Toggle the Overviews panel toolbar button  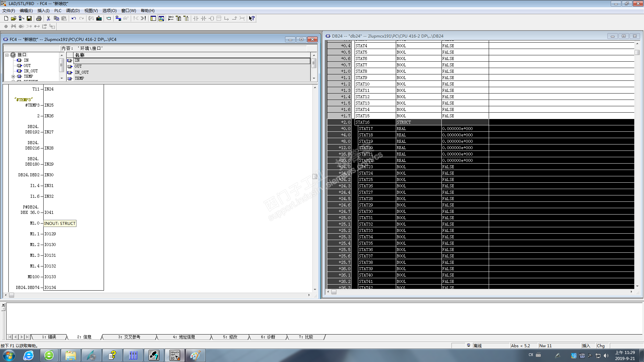153,18
